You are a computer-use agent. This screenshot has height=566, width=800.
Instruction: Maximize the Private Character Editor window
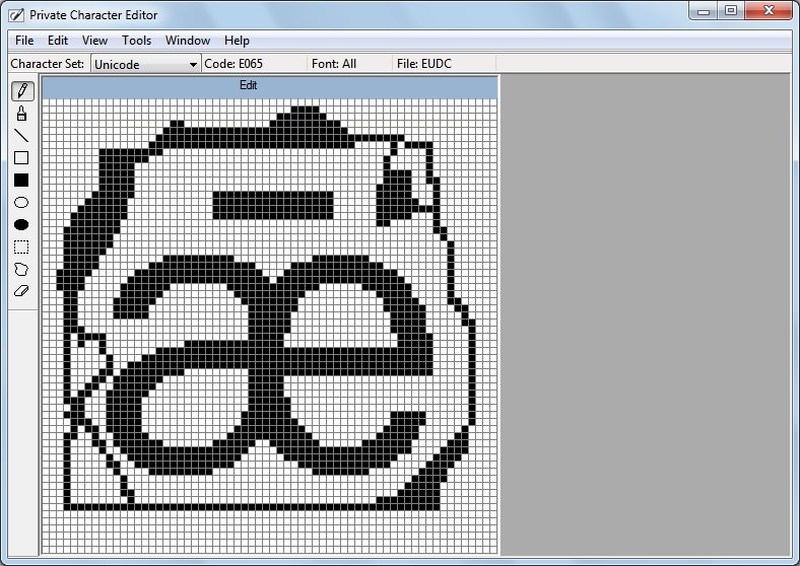(731, 11)
